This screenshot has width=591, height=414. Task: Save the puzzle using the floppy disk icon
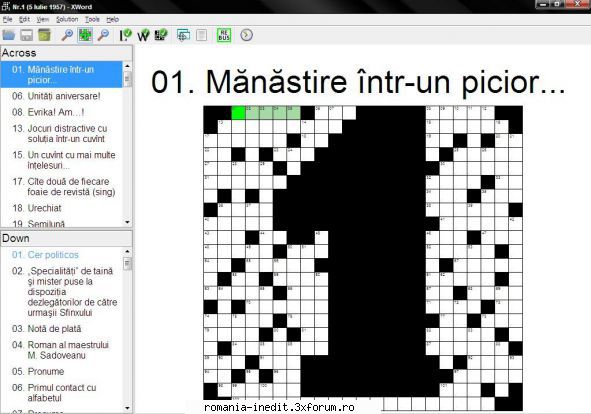[26, 35]
